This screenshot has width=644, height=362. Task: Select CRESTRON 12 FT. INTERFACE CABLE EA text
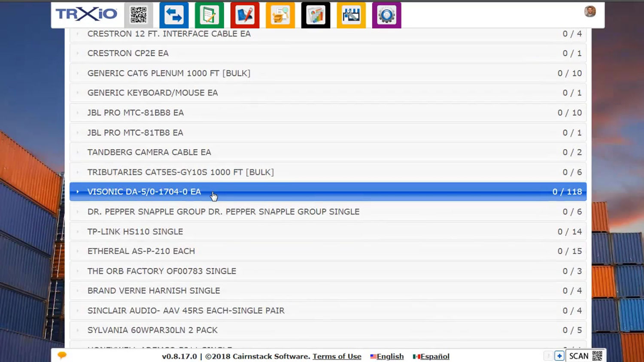[169, 33]
